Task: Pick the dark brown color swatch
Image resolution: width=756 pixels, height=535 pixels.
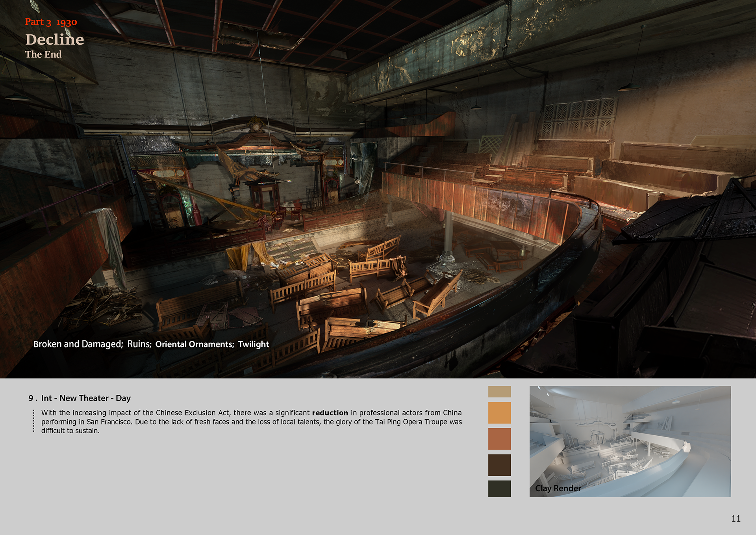Action: pyautogui.click(x=499, y=465)
